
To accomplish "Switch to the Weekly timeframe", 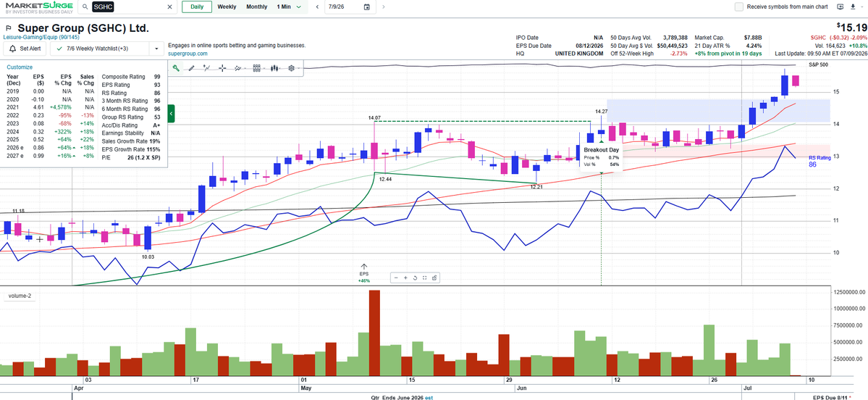I will pyautogui.click(x=227, y=7).
